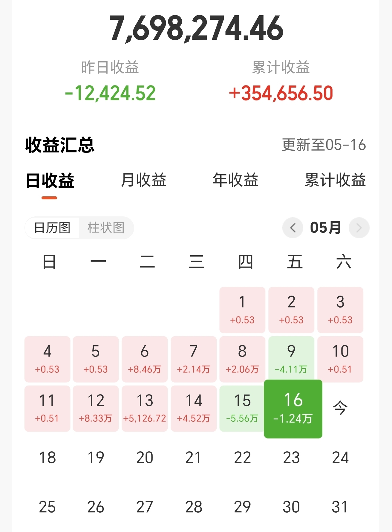Tap date 29 in calendar

click(x=242, y=507)
